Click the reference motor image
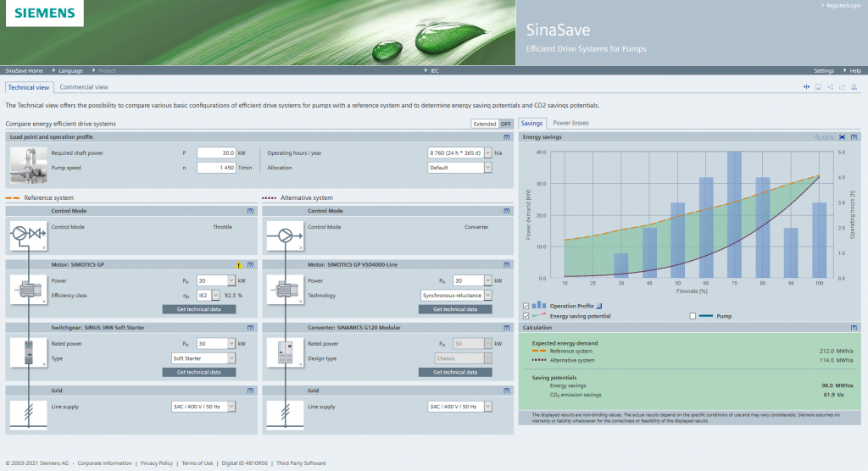This screenshot has height=471, width=868. [28, 290]
